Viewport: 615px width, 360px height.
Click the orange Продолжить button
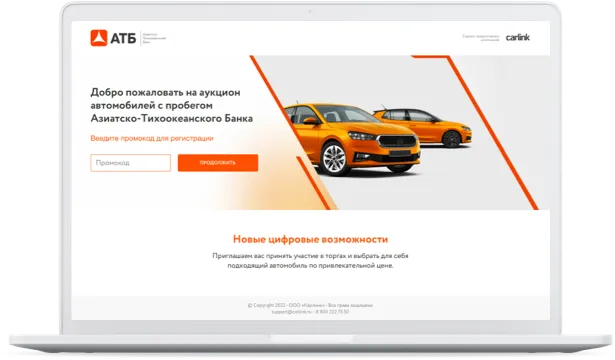(x=218, y=163)
